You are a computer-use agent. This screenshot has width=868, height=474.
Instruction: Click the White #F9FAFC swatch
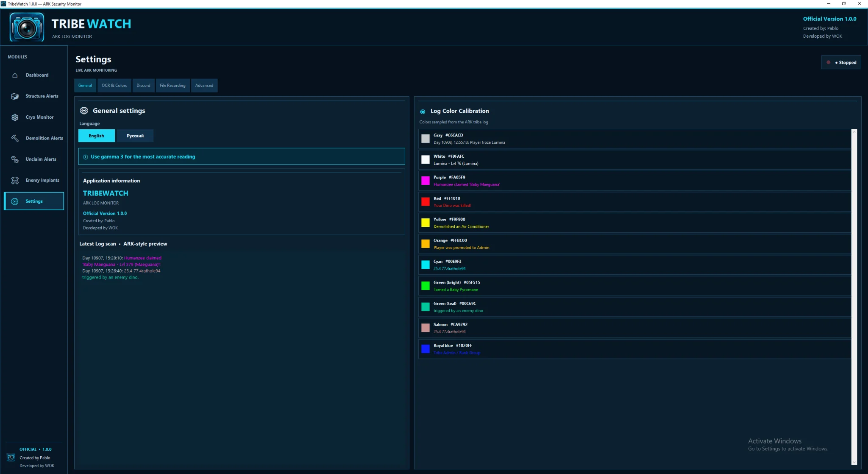tap(426, 160)
